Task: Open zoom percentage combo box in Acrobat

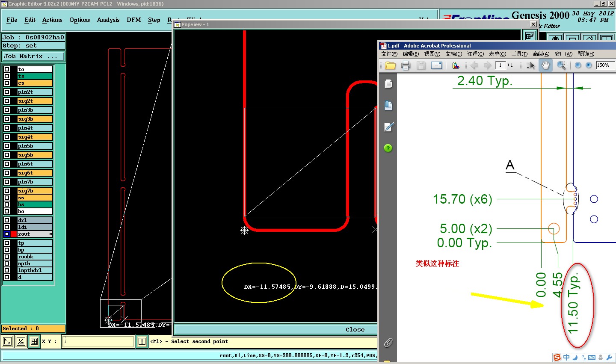Action: point(605,65)
